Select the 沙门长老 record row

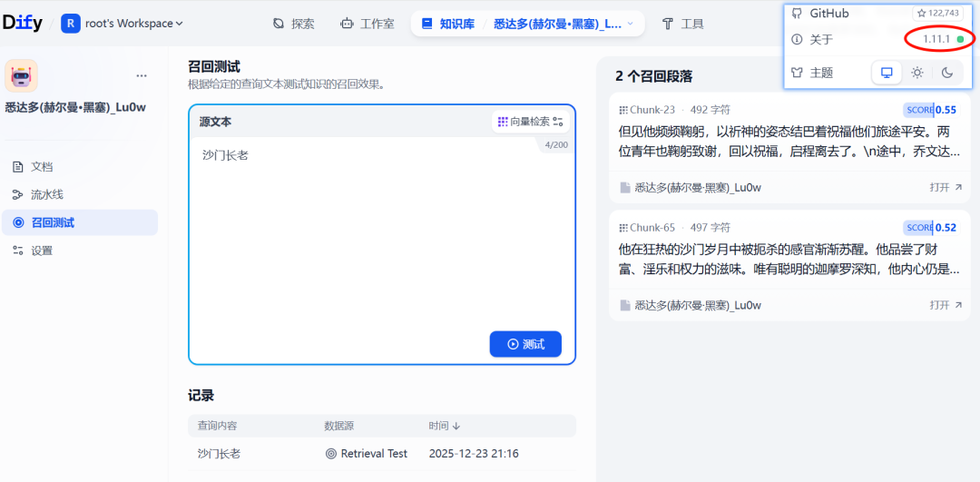(382, 453)
